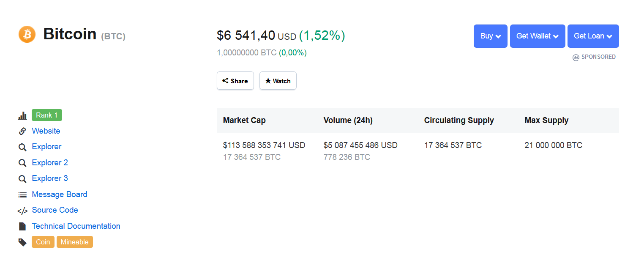Toggle the star Watch button
Image resolution: width=644 pixels, height=263 pixels.
(x=278, y=81)
